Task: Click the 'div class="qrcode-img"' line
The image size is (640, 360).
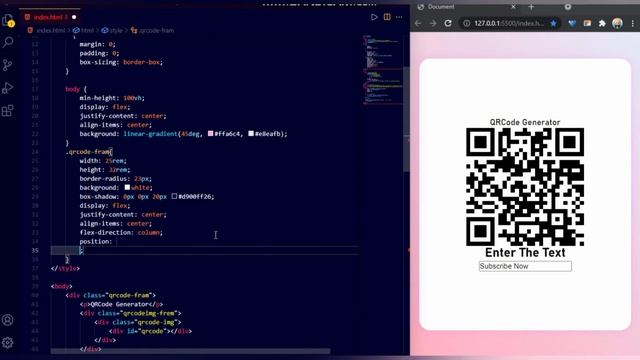Action: click(x=138, y=322)
